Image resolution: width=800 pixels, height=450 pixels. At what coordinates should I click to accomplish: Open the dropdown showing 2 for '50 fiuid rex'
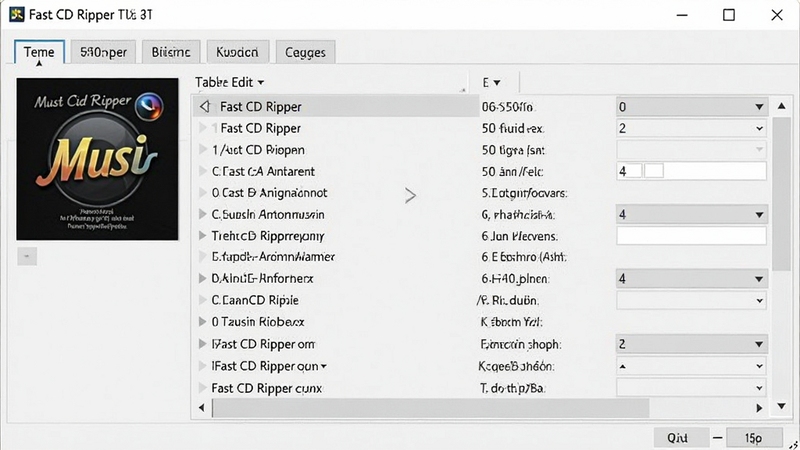click(x=691, y=128)
